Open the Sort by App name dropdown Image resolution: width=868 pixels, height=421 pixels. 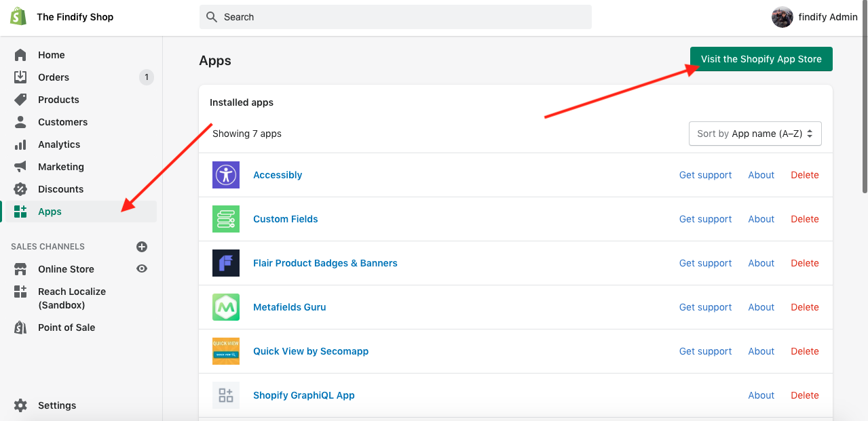coord(755,134)
